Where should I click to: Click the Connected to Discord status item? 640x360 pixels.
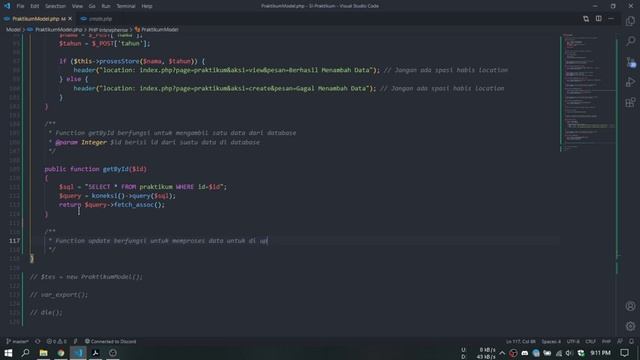[x=110, y=341]
